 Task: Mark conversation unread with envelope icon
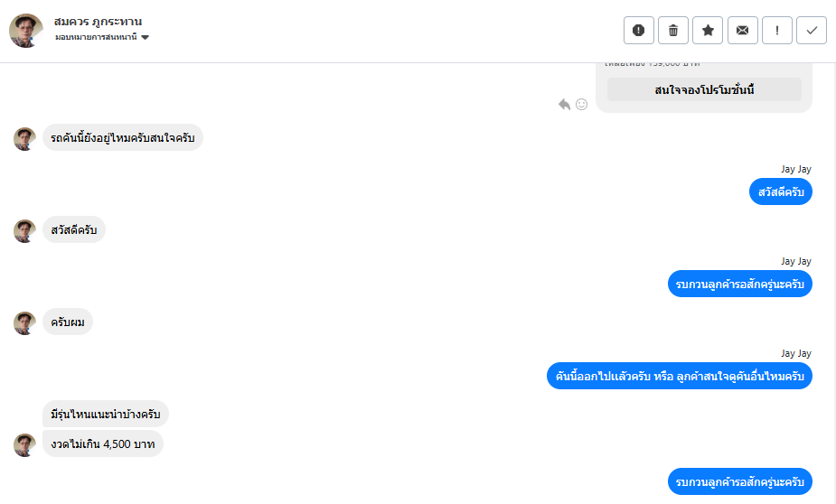742,31
